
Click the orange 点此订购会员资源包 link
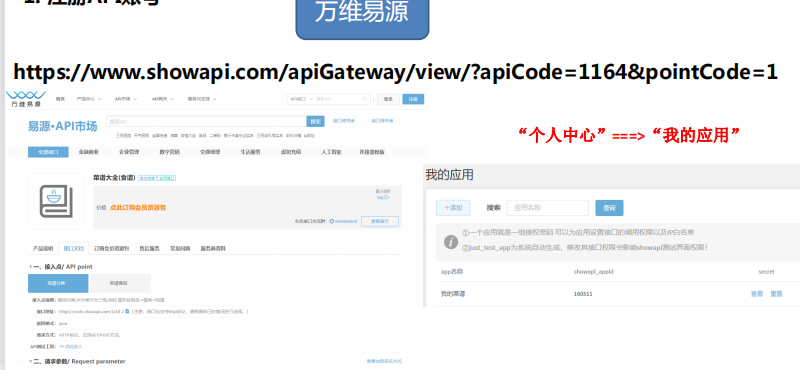(x=138, y=208)
